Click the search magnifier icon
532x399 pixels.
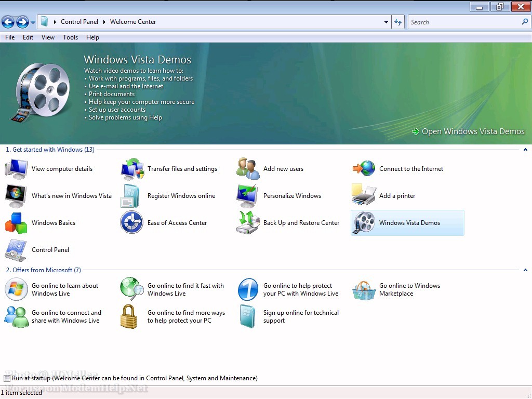coord(525,22)
